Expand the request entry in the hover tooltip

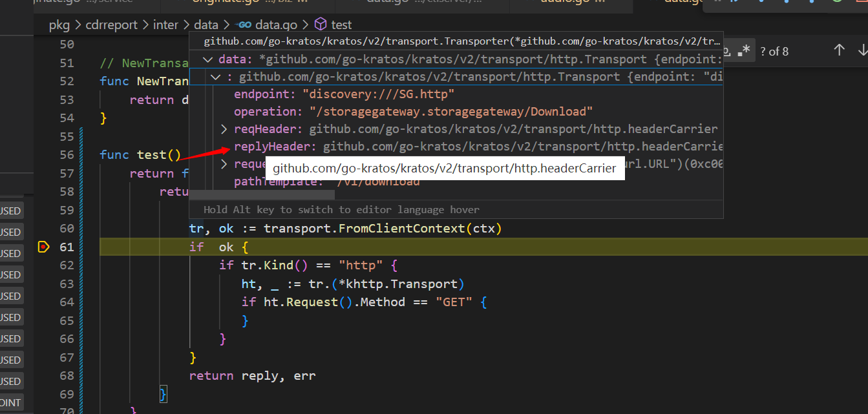click(x=223, y=163)
